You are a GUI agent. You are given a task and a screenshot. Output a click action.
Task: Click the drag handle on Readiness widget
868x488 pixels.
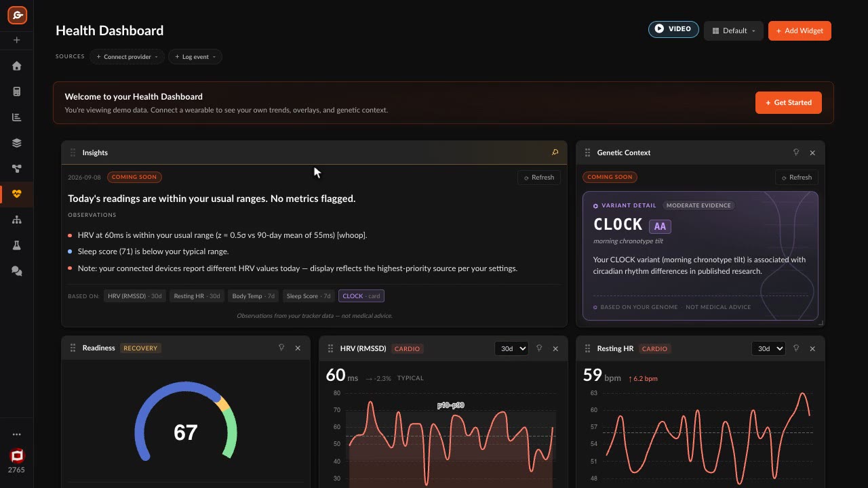click(x=73, y=348)
